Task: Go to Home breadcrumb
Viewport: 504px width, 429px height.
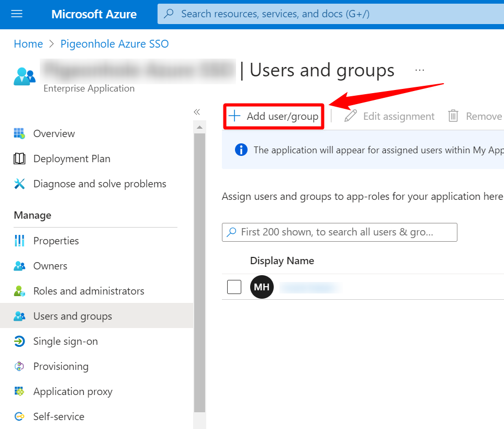Action: pyautogui.click(x=28, y=44)
